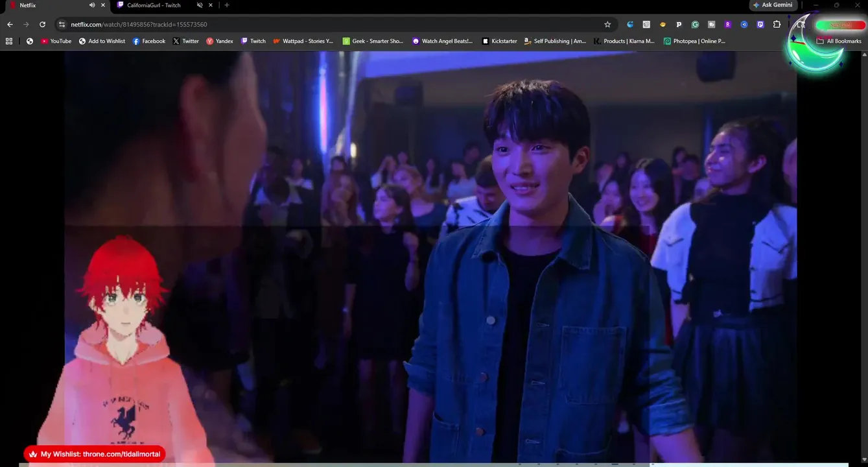
Task: Open the All Bookmarks folder
Action: point(839,41)
